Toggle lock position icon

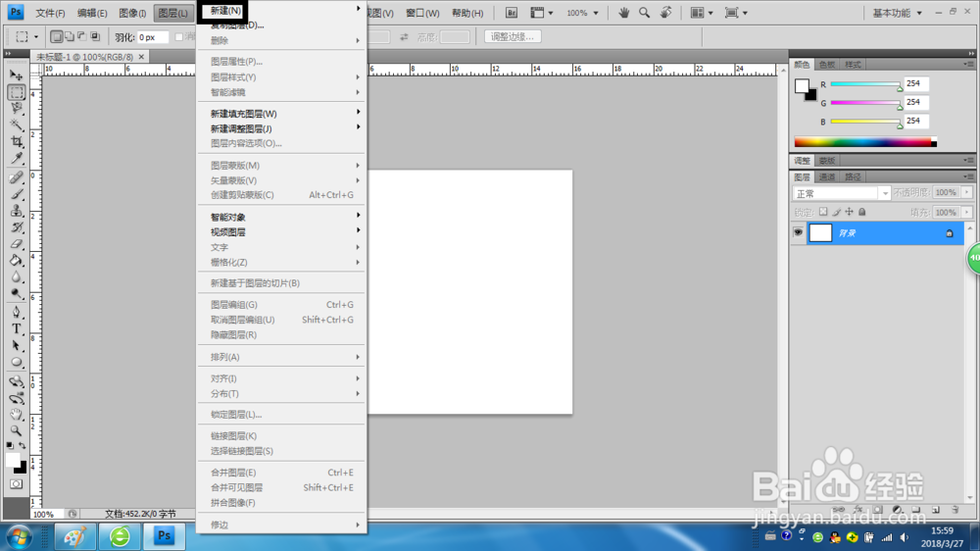point(849,212)
